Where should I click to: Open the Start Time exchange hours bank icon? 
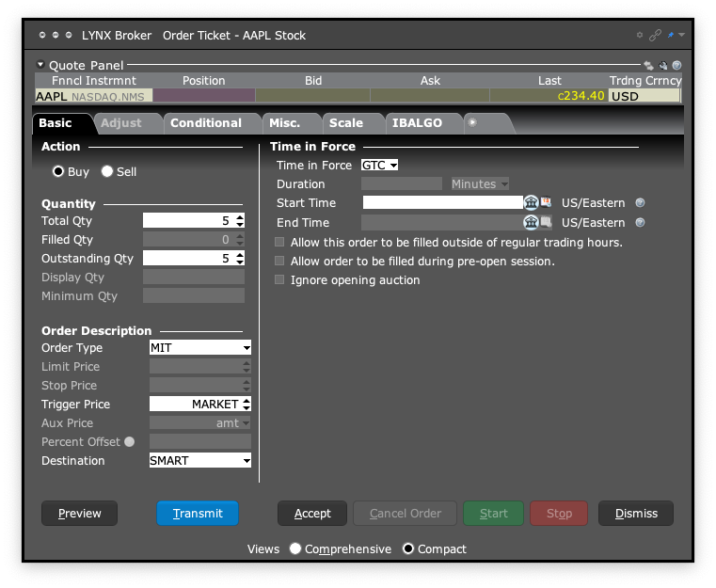531,202
